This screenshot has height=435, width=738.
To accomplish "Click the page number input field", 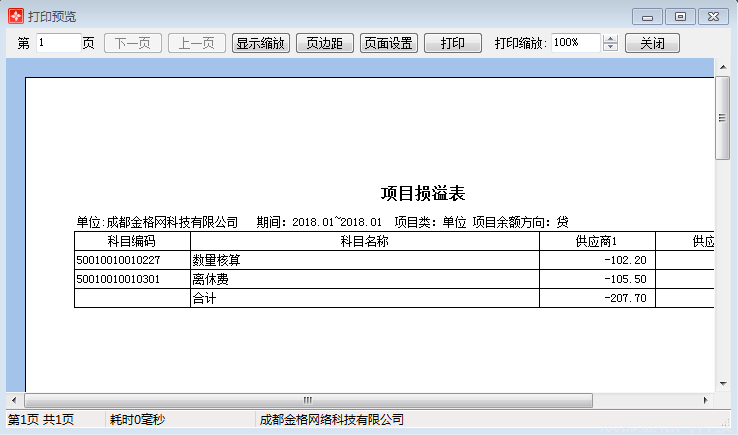I will [x=58, y=43].
